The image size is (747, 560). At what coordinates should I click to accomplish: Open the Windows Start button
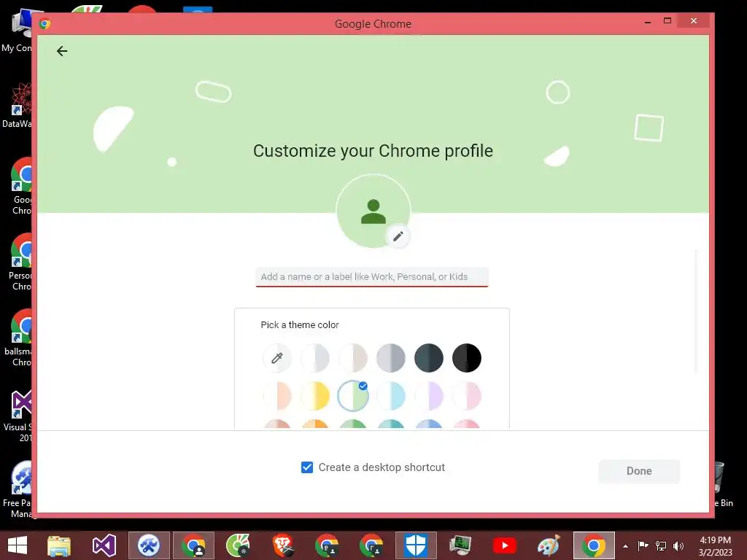[x=18, y=545]
